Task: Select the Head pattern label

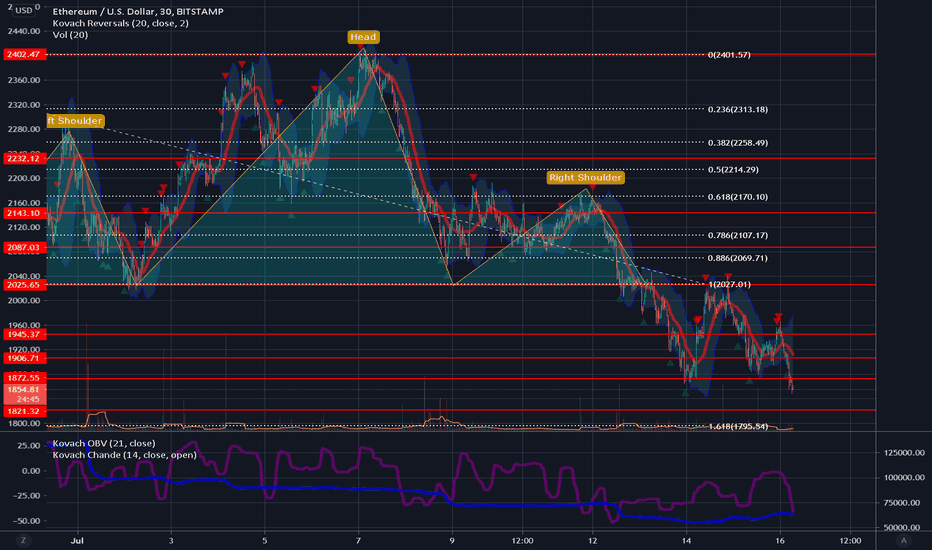Action: 363,37
